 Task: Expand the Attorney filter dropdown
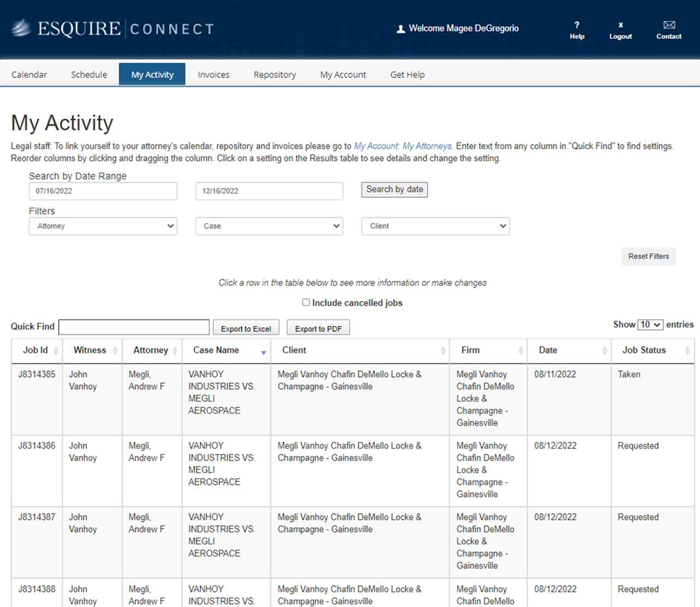tap(103, 226)
